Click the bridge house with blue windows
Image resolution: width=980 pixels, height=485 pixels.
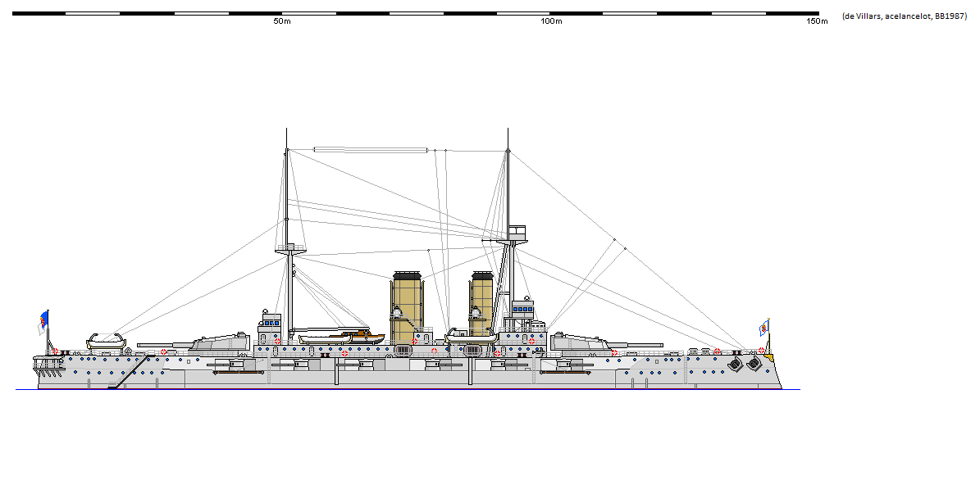point(522,310)
